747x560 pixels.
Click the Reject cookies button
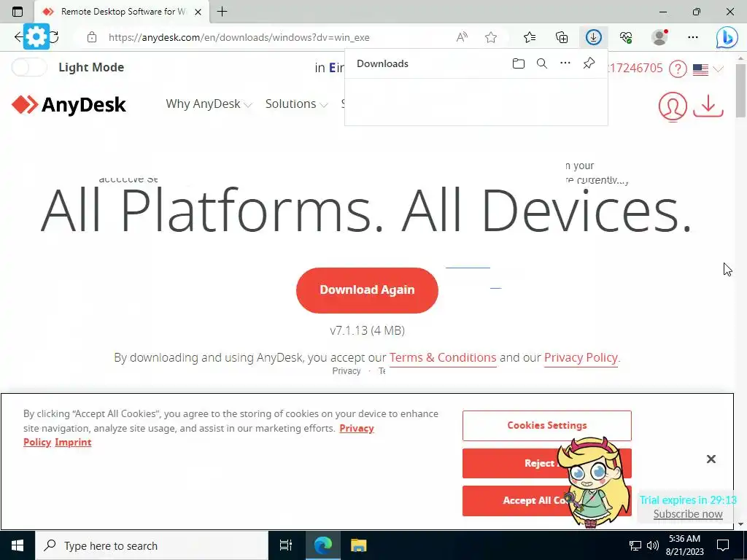(547, 463)
